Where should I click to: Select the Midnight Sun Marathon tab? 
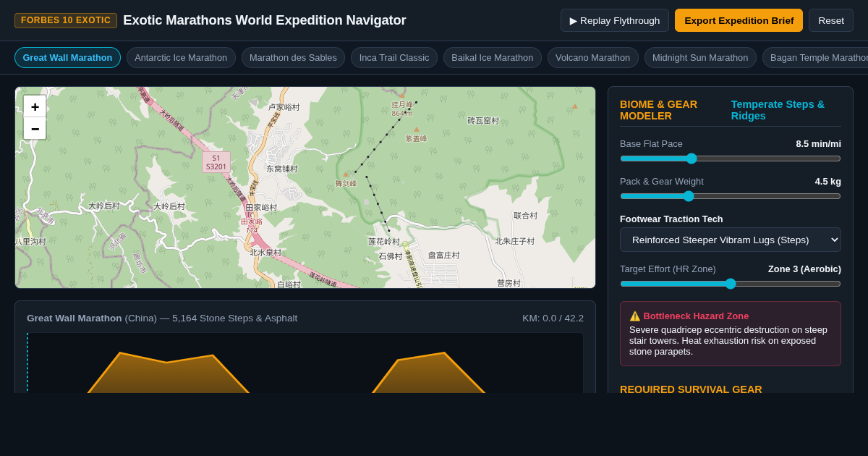(x=700, y=58)
